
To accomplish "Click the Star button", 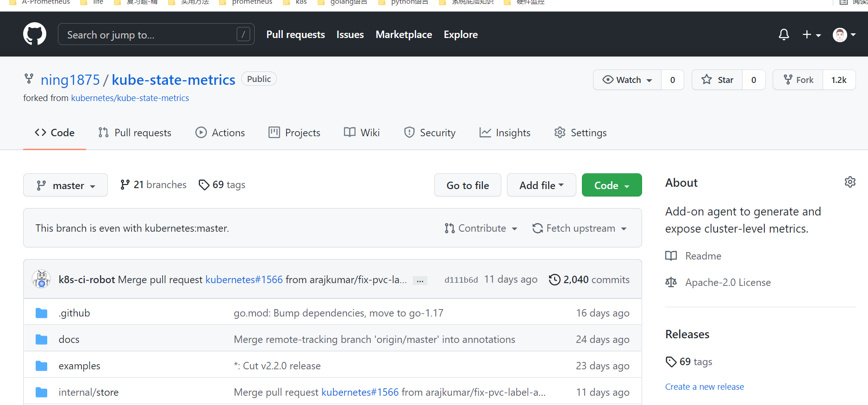I will click(x=717, y=80).
